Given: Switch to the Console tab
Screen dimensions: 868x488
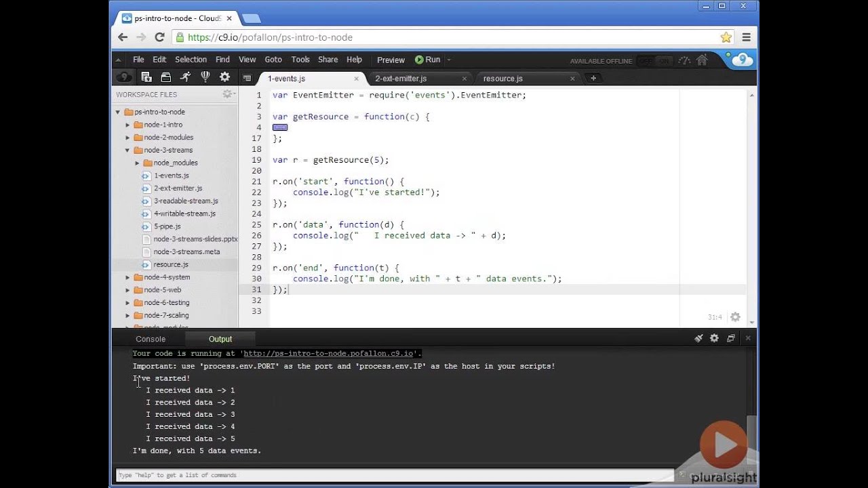Looking at the screenshot, I should [151, 339].
